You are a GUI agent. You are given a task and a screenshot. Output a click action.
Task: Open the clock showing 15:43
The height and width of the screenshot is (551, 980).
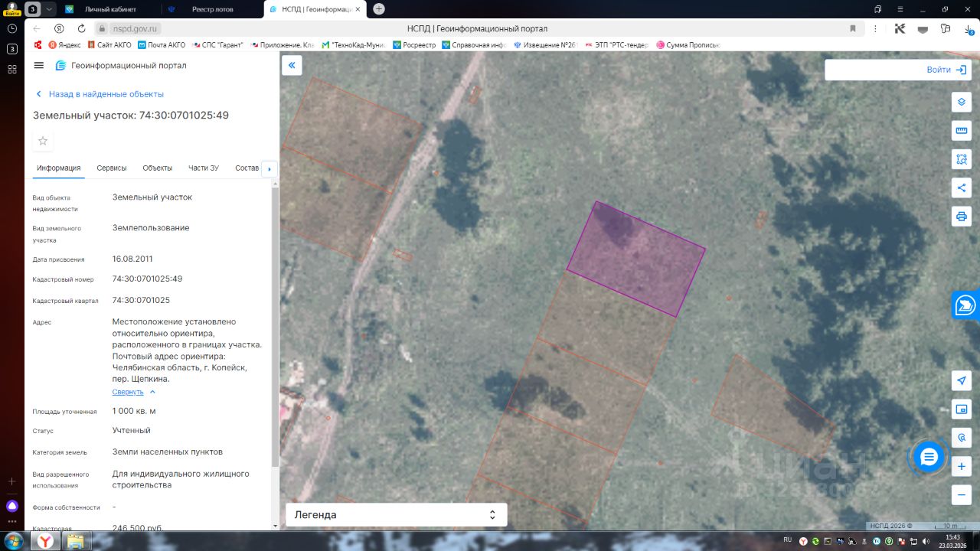point(952,537)
